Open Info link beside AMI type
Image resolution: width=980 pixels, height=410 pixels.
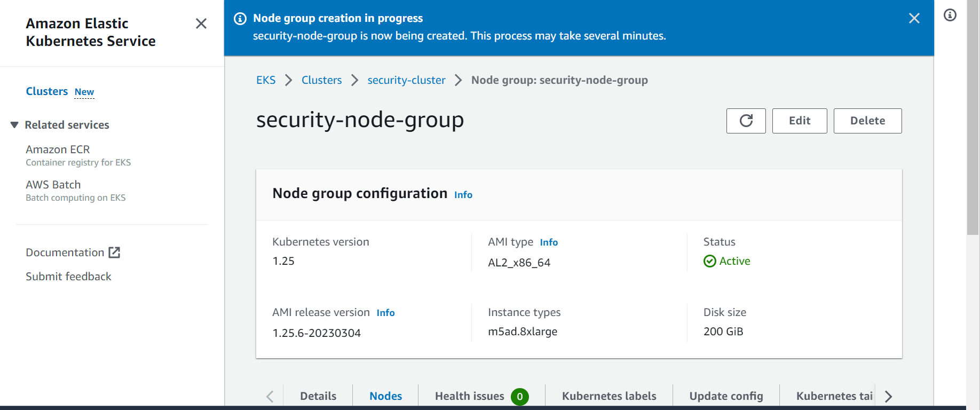[549, 242]
